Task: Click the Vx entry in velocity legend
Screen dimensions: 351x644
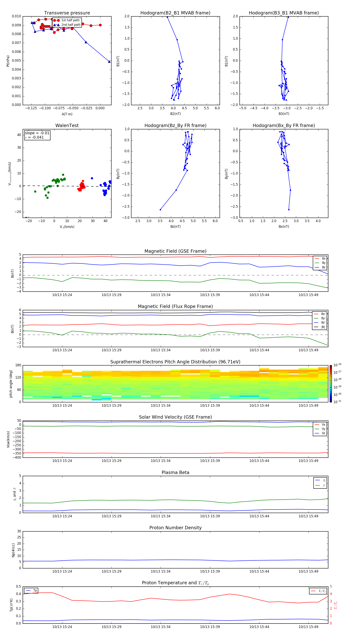Action: click(320, 424)
